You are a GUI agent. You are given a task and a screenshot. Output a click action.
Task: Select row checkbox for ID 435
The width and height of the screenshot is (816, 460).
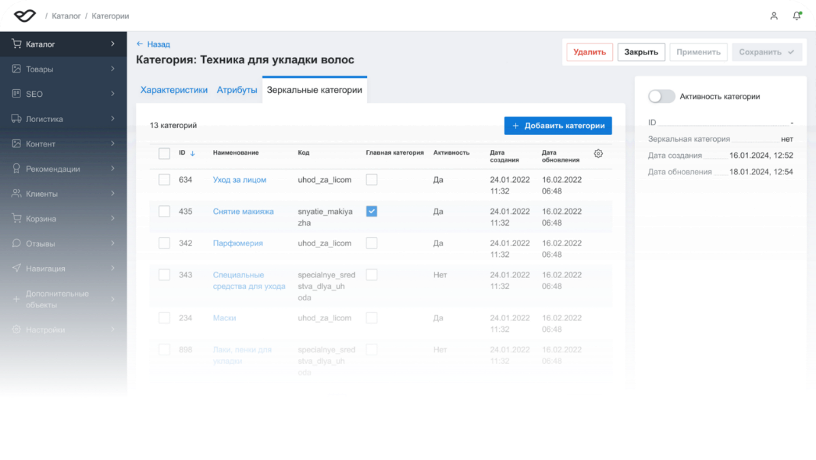click(164, 211)
